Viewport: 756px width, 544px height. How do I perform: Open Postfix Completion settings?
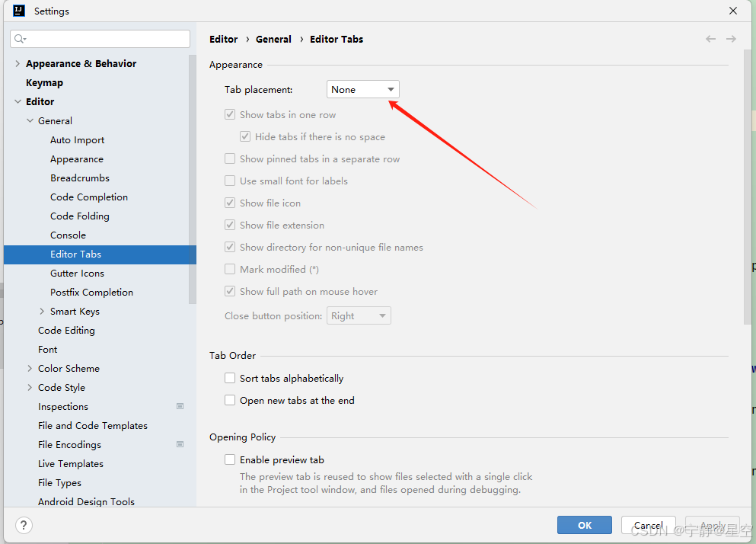pyautogui.click(x=91, y=293)
